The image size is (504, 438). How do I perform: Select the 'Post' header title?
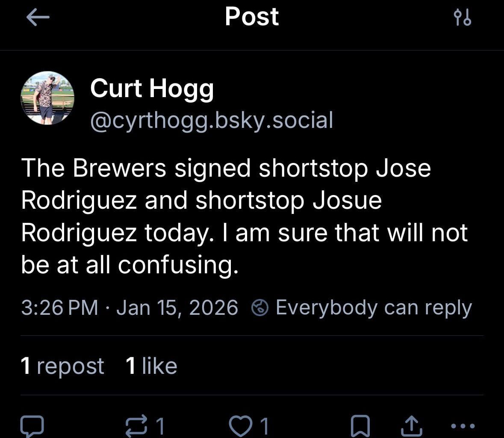251,16
